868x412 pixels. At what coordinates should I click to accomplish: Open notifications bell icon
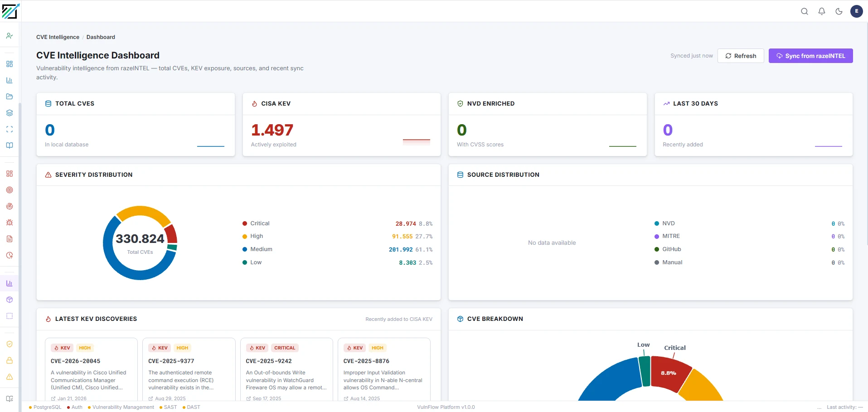click(x=822, y=11)
